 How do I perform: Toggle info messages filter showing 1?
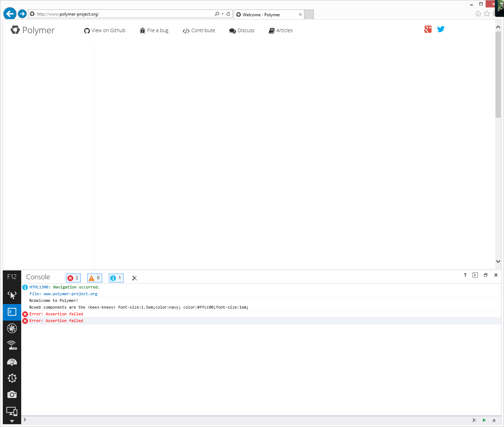(116, 278)
